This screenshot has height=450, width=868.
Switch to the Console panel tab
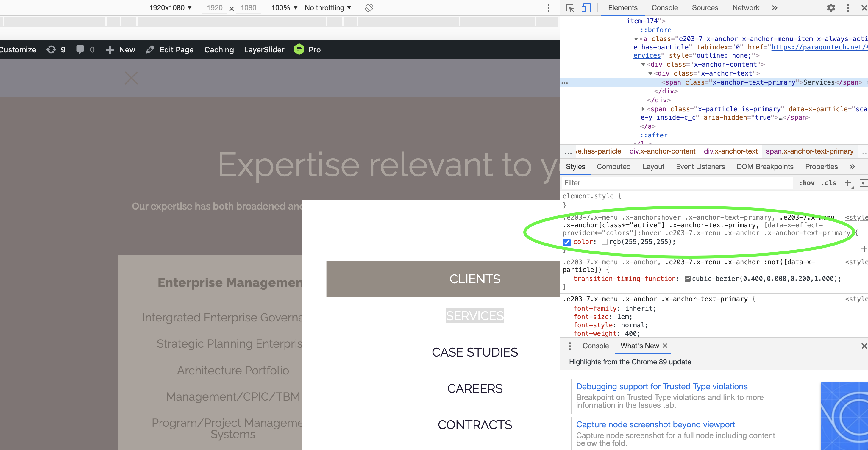tap(664, 8)
